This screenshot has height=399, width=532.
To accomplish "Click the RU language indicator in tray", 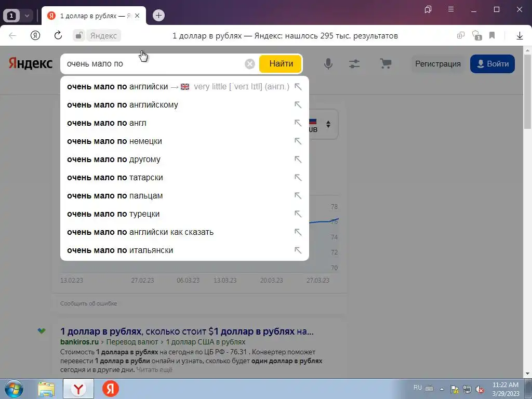I will pyautogui.click(x=418, y=388).
